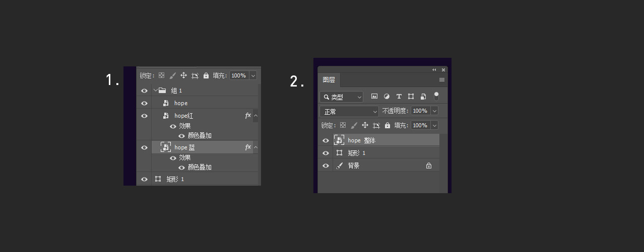Image resolution: width=644 pixels, height=252 pixels.
Task: Filter layers by adjustment layers icon
Action: [x=387, y=96]
